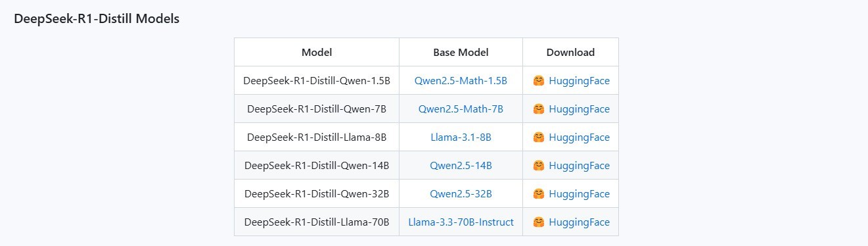
Task: Click the hugging face emoji for DeepSeek-R1-Distill-Qwen-1.5B
Action: point(538,81)
